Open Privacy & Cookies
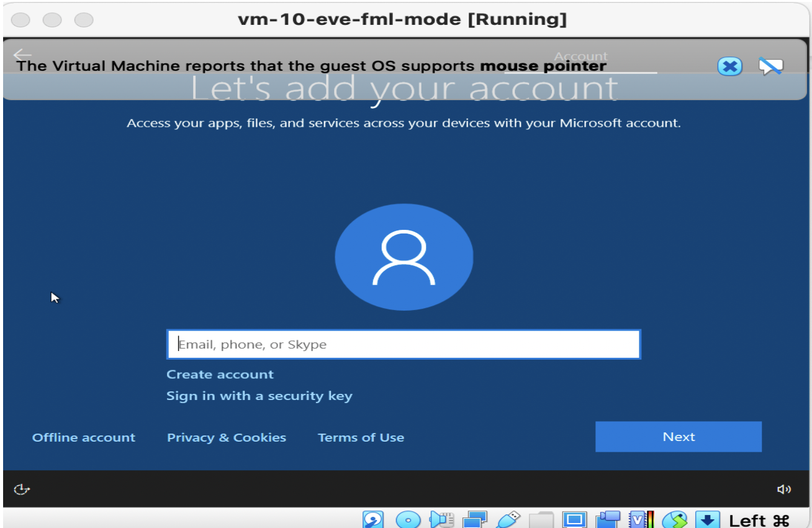Viewport: 812px width, 528px height. 226,437
